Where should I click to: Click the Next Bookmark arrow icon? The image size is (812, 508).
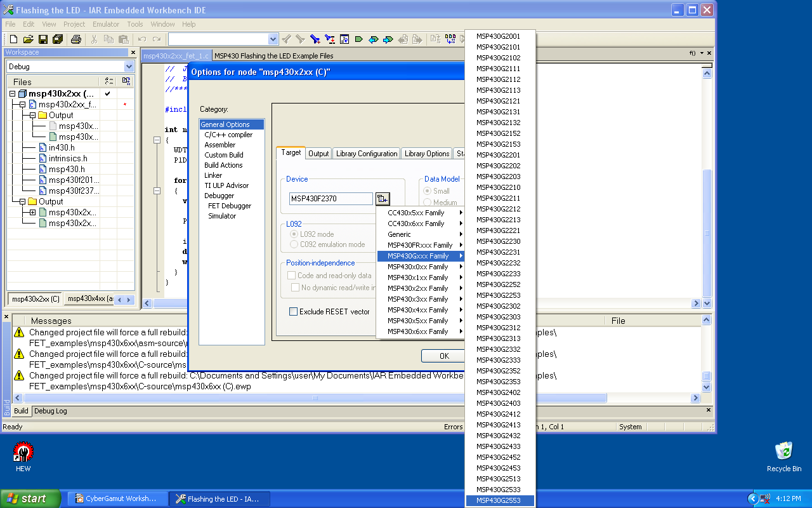point(388,39)
